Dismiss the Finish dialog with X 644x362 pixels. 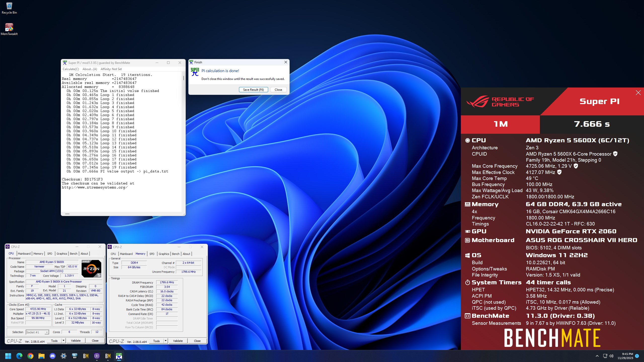point(286,62)
